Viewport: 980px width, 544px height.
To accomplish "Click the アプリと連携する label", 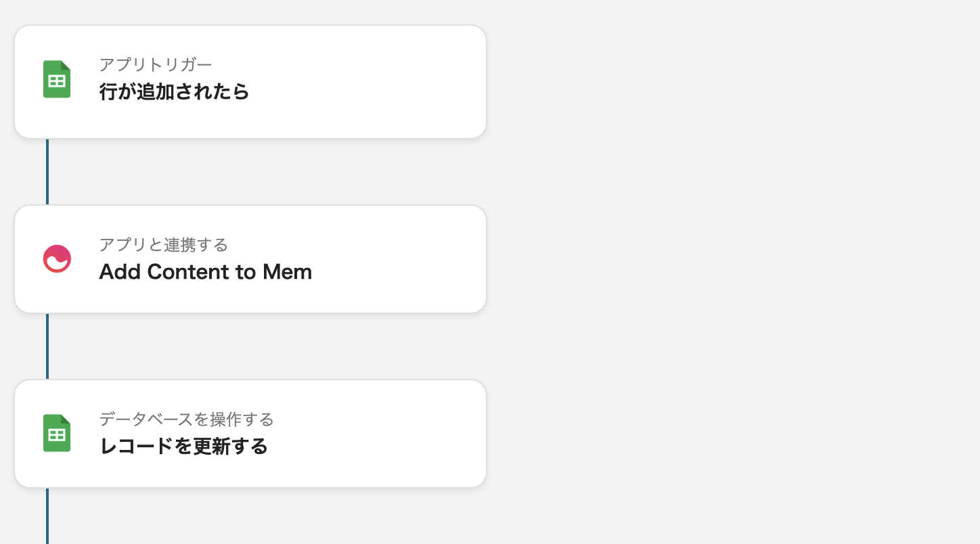I will pos(163,244).
